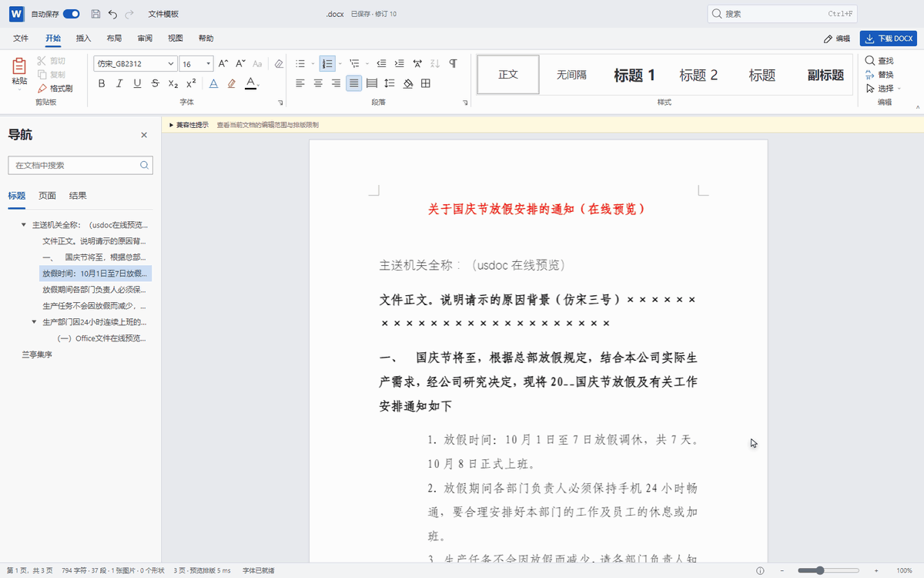
Task: Click the Replace (替换) tool
Action: pos(879,75)
